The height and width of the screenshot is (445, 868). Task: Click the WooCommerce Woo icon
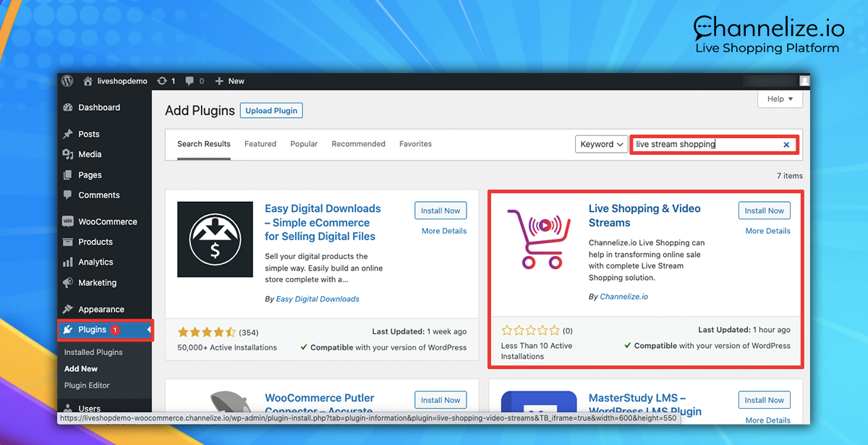point(68,221)
